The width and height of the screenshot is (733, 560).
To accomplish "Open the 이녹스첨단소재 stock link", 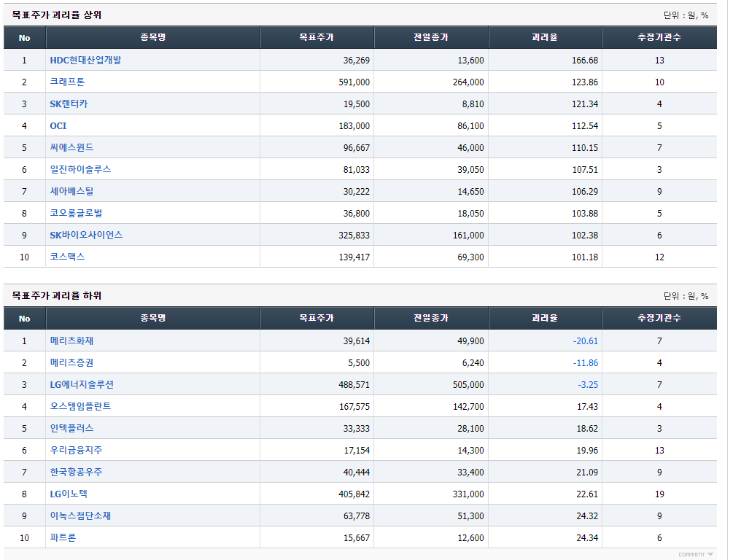I will coord(80,516).
